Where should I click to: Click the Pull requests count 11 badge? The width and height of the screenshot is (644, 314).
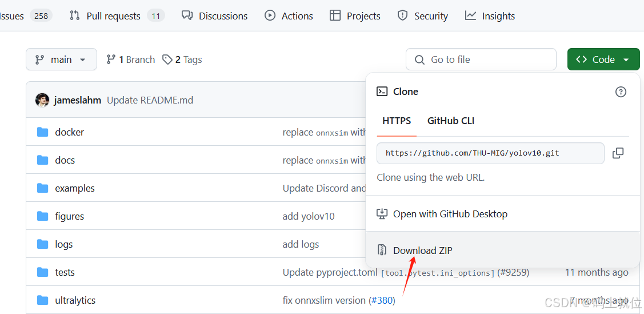coord(155,16)
